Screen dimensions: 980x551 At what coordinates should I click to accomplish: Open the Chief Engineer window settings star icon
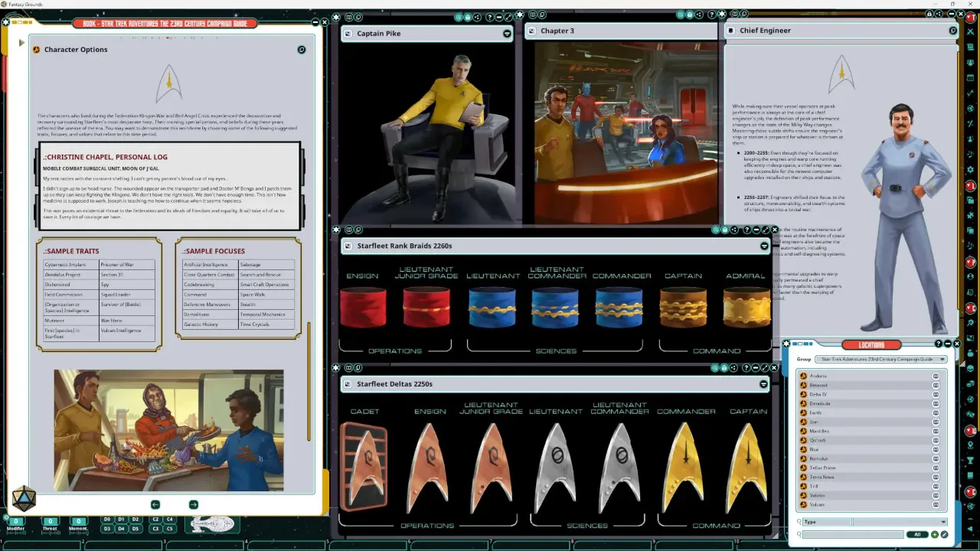[724, 14]
